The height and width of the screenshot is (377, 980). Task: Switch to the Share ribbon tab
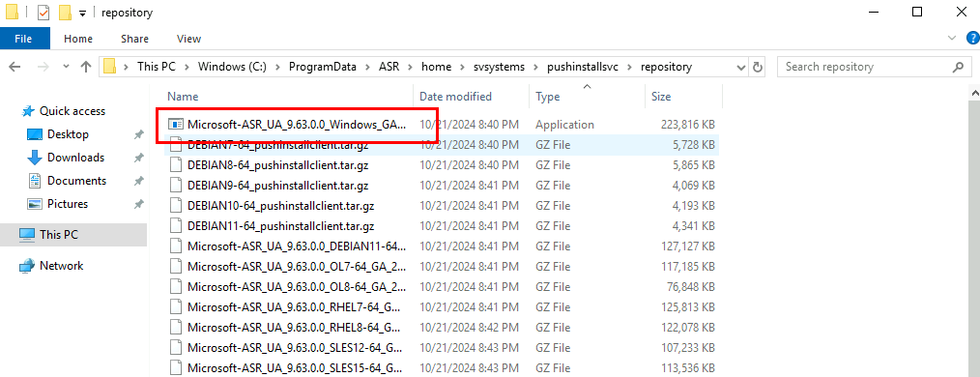point(134,39)
